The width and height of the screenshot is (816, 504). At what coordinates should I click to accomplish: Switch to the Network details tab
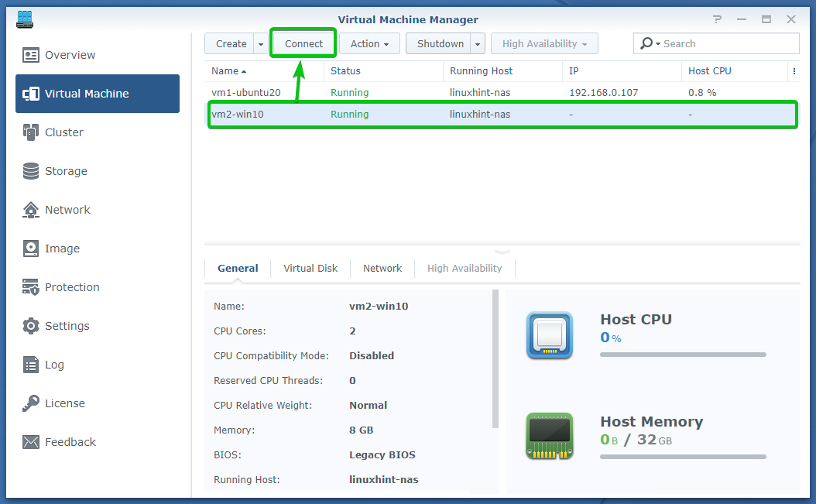point(382,269)
